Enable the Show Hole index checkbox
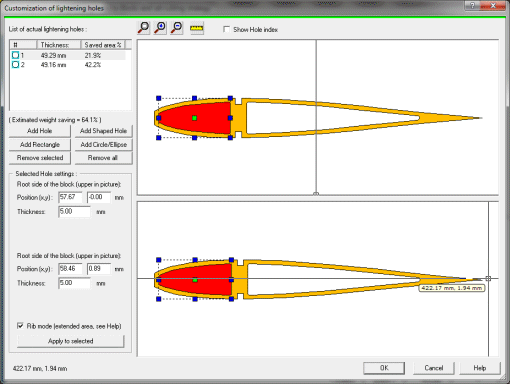510x384 pixels. [226, 29]
